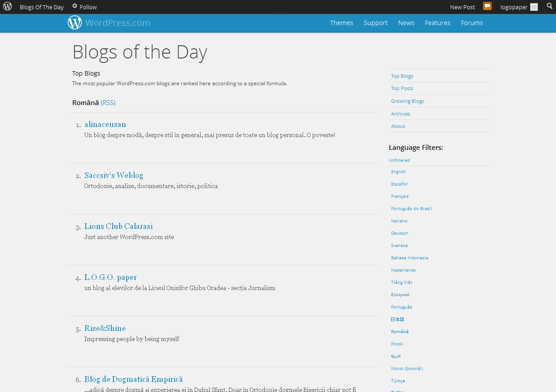Open the Features menu item
The width and height of the screenshot is (556, 392).
437,23
